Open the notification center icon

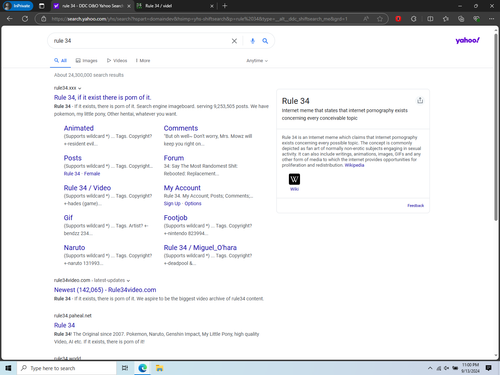[x=488, y=368]
